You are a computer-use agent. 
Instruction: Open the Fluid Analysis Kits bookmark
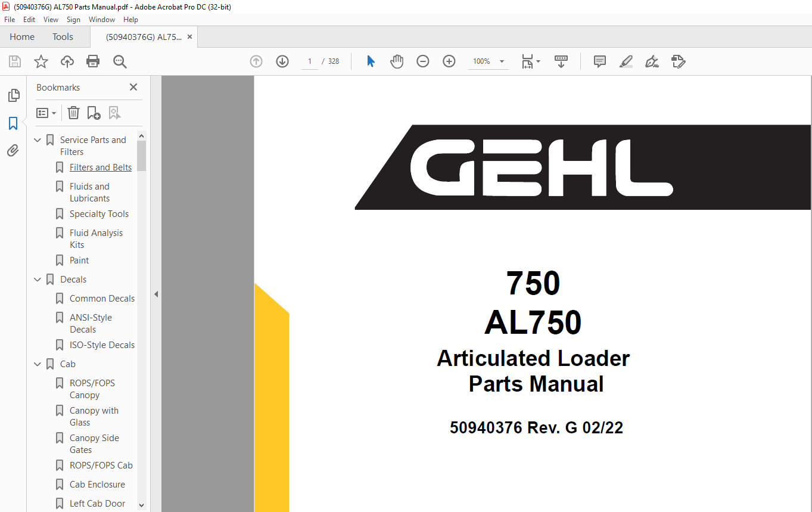(x=96, y=239)
